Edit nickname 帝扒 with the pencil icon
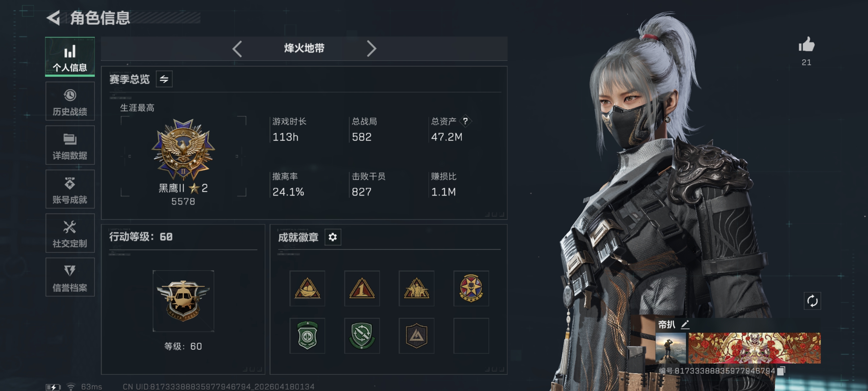Image resolution: width=868 pixels, height=391 pixels. point(685,325)
